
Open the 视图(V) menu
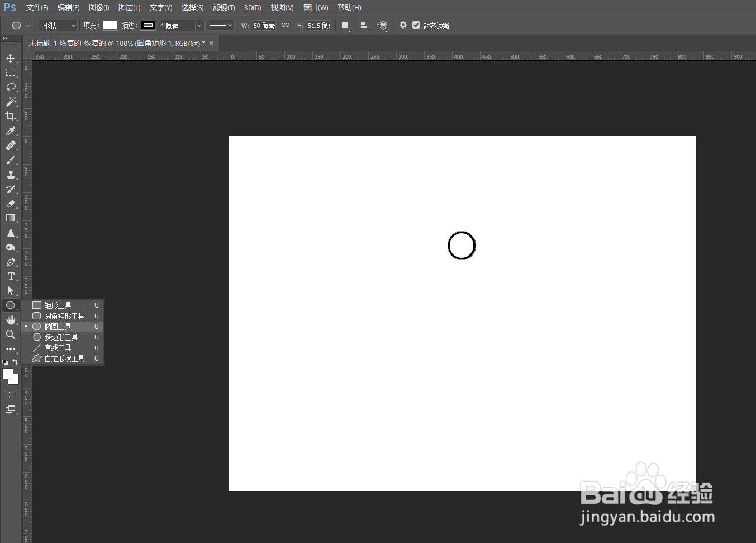[282, 8]
